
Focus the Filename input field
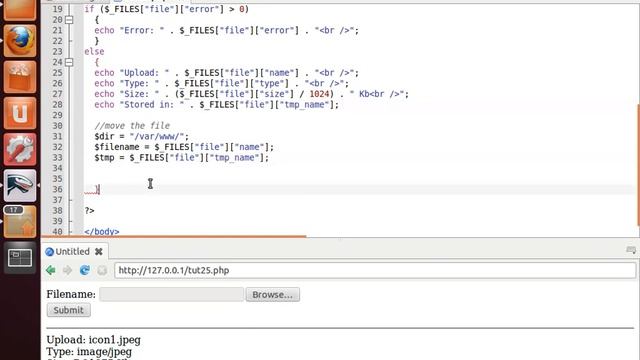(x=171, y=295)
